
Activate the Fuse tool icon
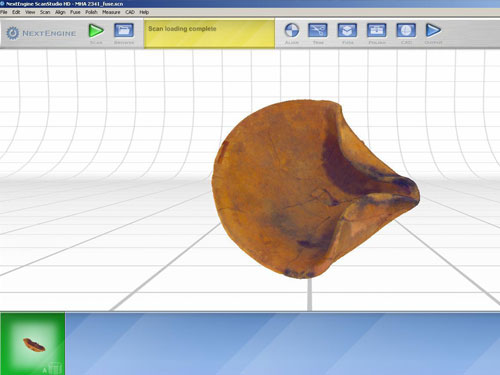347,30
